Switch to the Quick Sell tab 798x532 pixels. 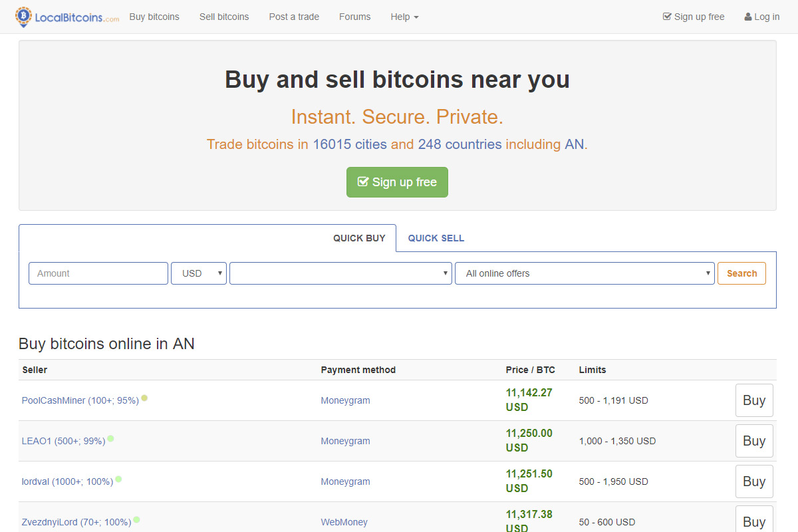tap(436, 238)
